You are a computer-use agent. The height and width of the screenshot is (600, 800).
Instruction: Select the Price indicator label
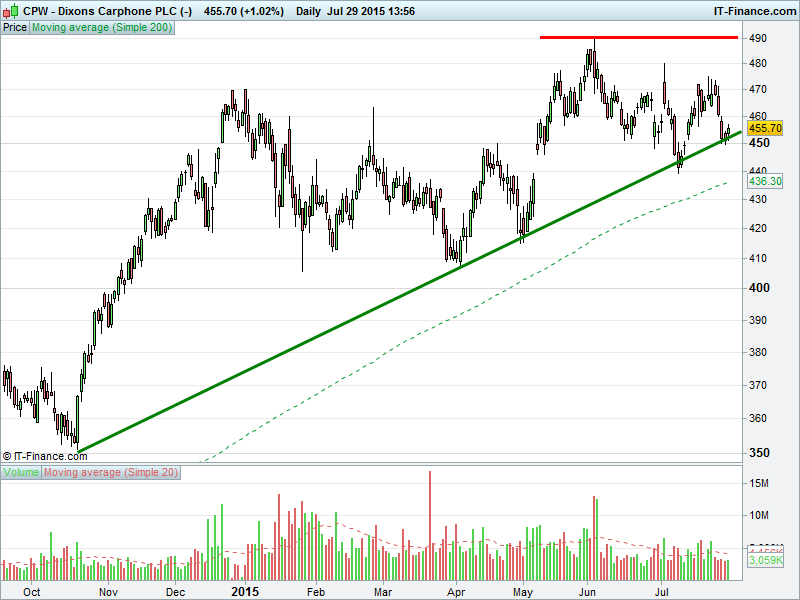tap(15, 28)
